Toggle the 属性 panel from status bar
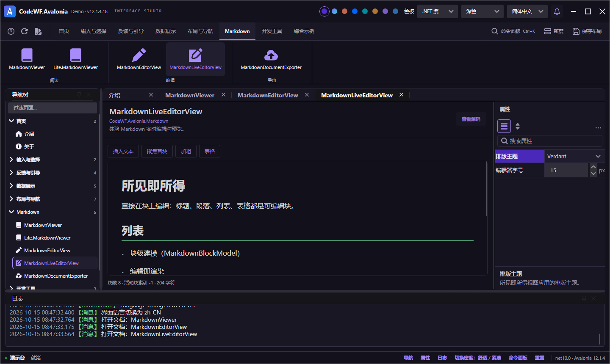 [425, 358]
